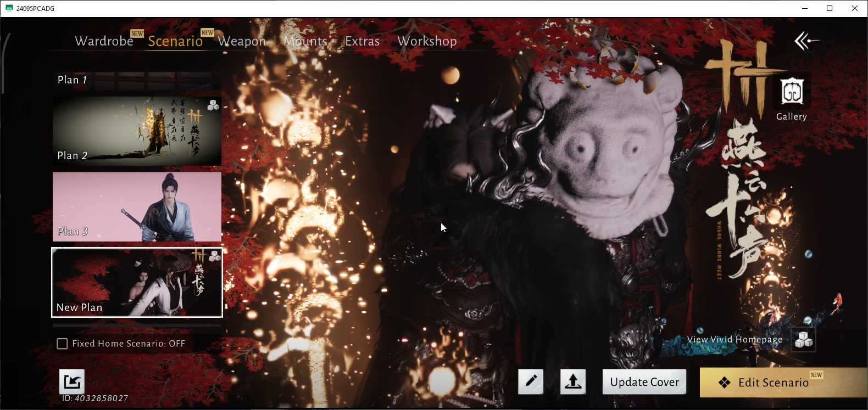Select the Plan 2 scenario thumbnail
Viewport: 868px width, 410px height.
tap(137, 131)
